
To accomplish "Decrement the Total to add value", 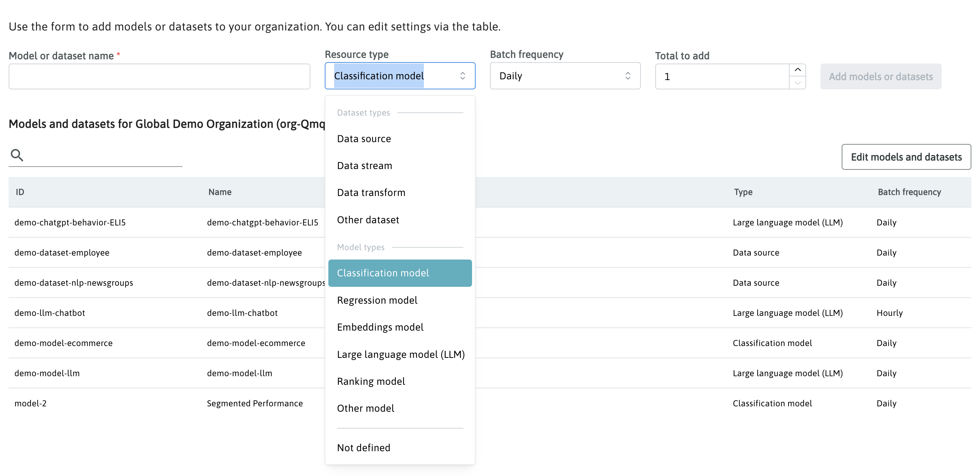I will click(798, 83).
